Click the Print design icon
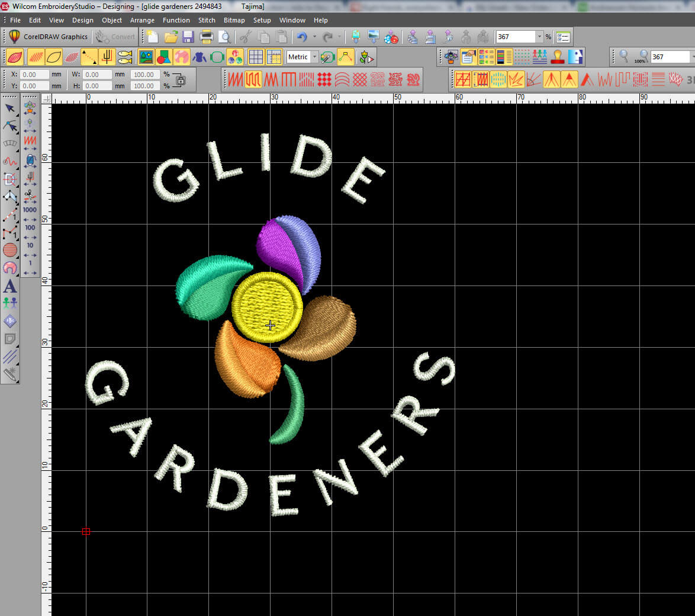 point(207,37)
